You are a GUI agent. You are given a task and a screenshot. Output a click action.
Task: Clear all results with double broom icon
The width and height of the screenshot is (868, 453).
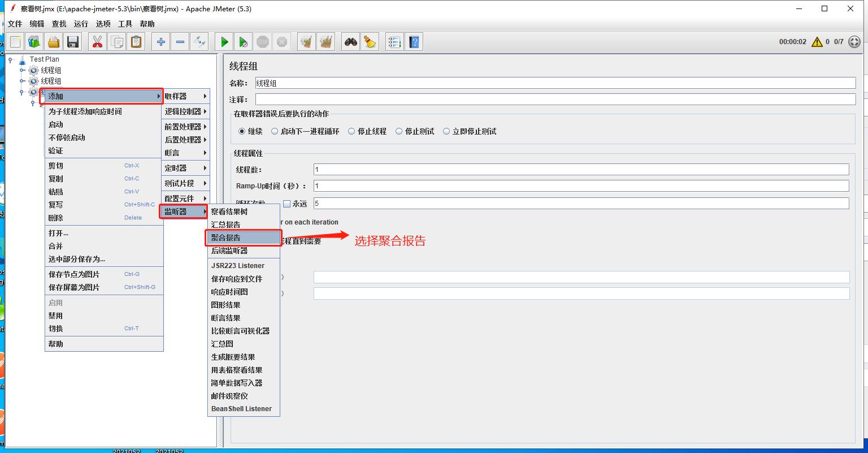[x=326, y=42]
